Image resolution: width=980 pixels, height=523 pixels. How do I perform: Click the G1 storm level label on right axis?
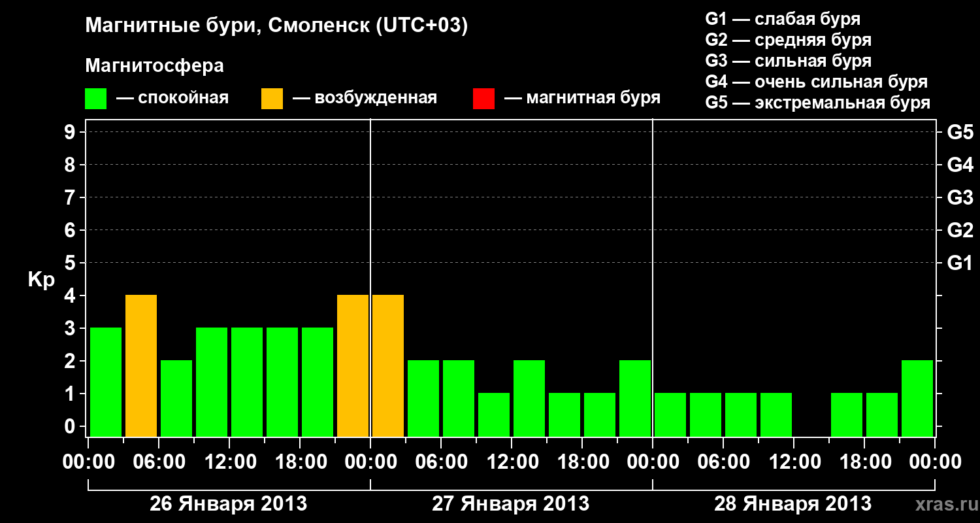click(x=960, y=263)
